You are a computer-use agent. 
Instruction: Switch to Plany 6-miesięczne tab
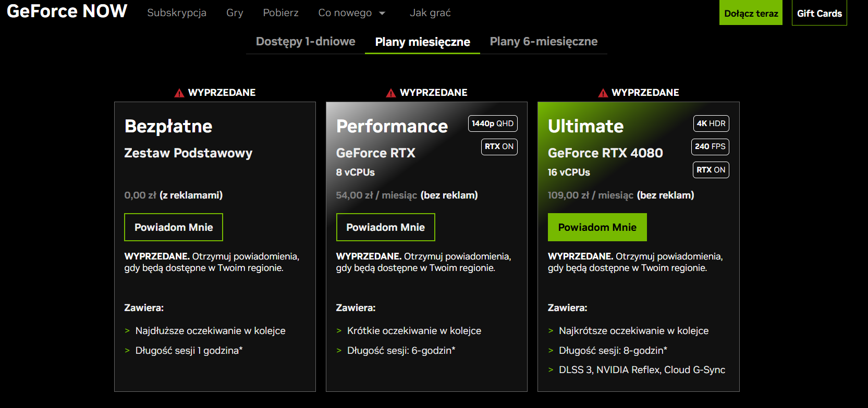click(544, 42)
